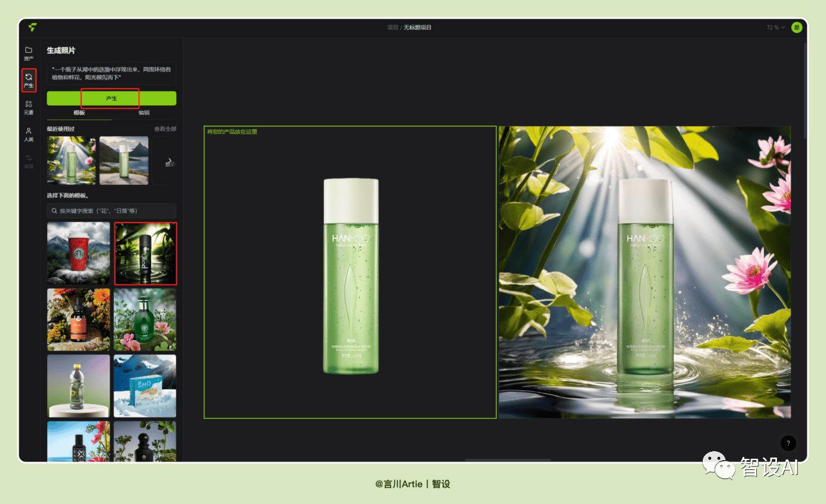Switch to the 模板 templates tab
Screen dimensions: 826x504
click(79, 112)
